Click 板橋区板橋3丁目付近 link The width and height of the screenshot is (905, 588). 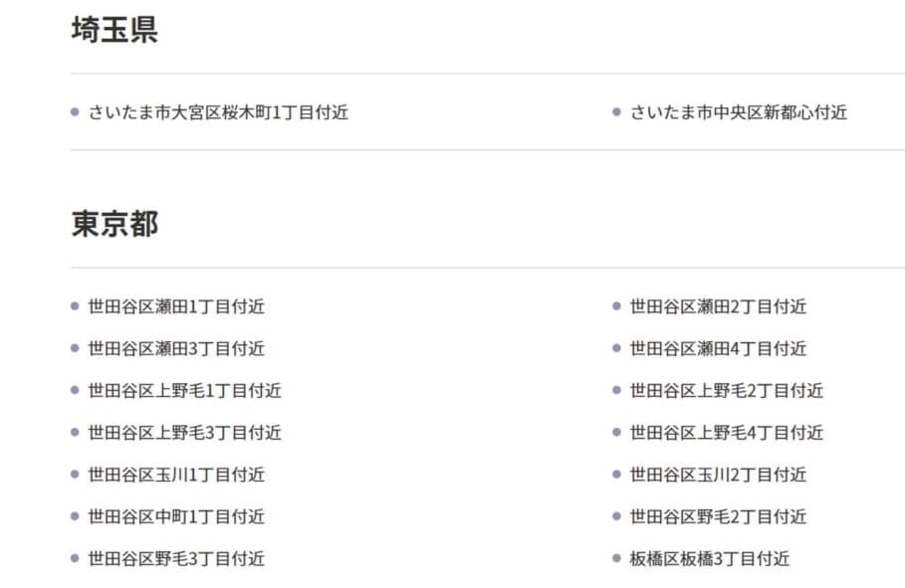pos(709,559)
